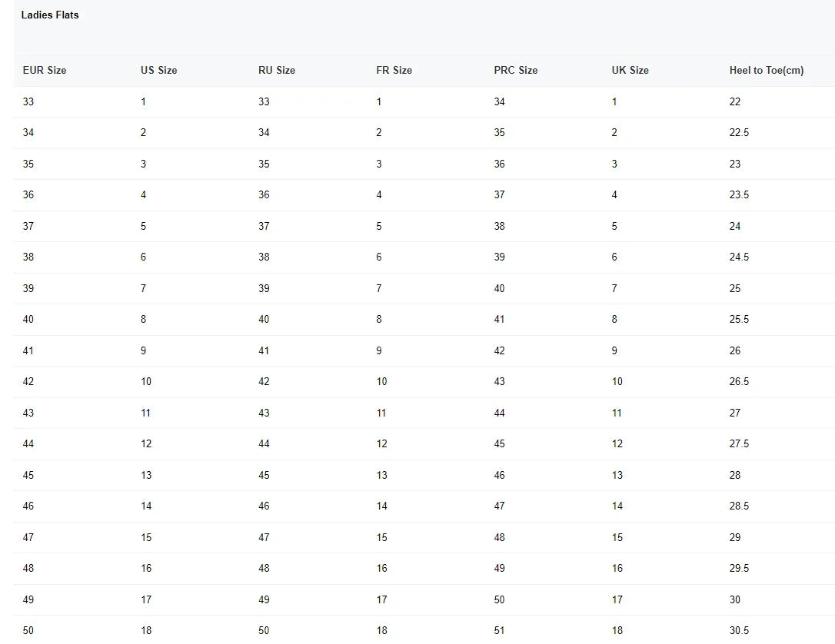This screenshot has width=835, height=644.
Task: Select EUR size 38 cell
Action: [28, 257]
